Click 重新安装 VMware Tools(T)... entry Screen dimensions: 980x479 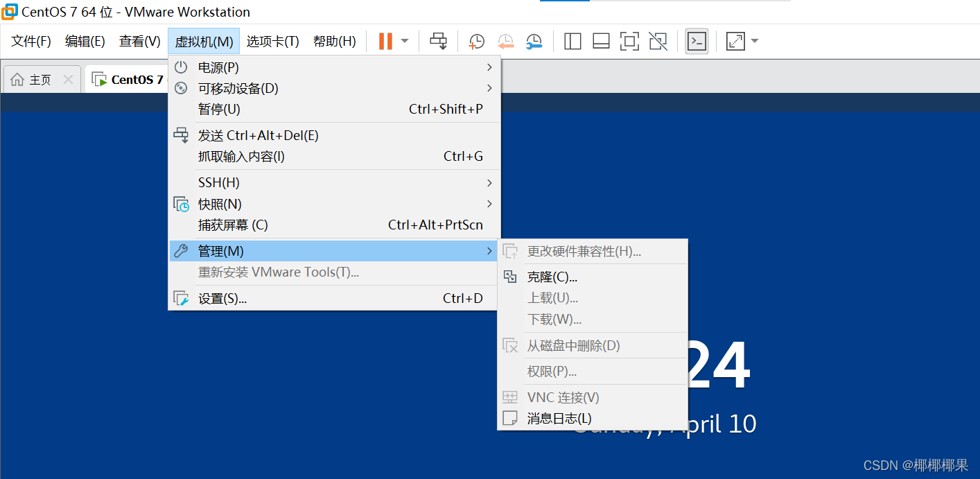pyautogui.click(x=334, y=272)
